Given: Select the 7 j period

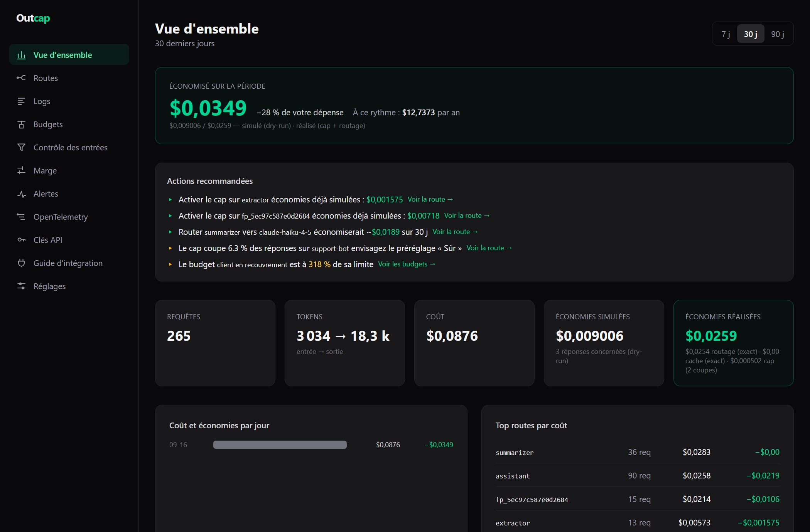Looking at the screenshot, I should pyautogui.click(x=726, y=34).
